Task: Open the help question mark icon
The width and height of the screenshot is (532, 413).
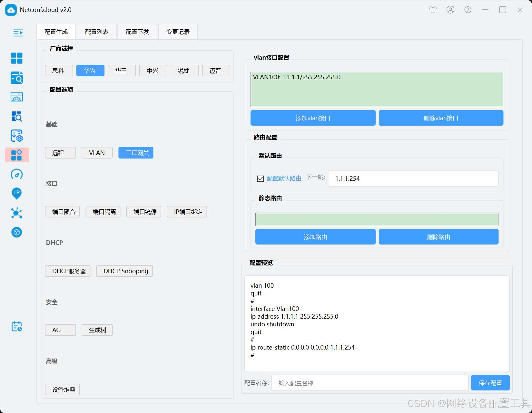Action: click(x=468, y=10)
